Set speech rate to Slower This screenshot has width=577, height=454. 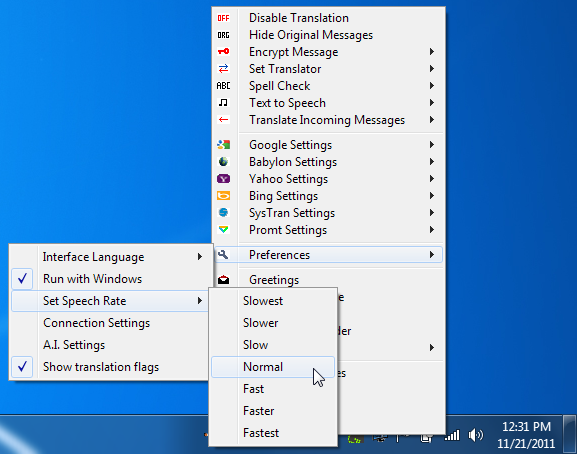273,323
